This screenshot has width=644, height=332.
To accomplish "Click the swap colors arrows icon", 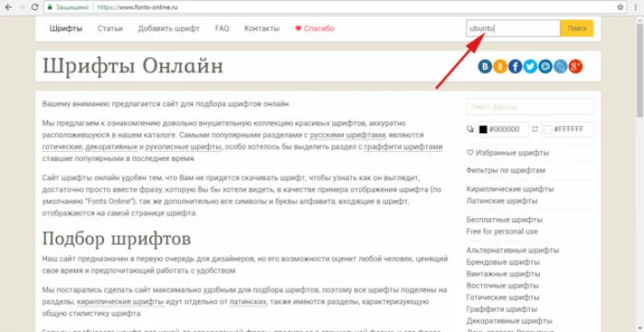I will [x=535, y=129].
